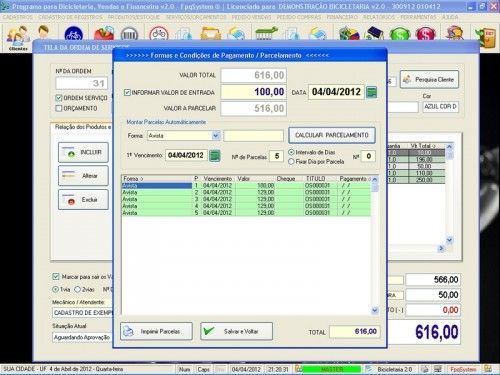Click the blue bicycle toolbar icon
This screenshot has height=375, width=500.
(74, 34)
